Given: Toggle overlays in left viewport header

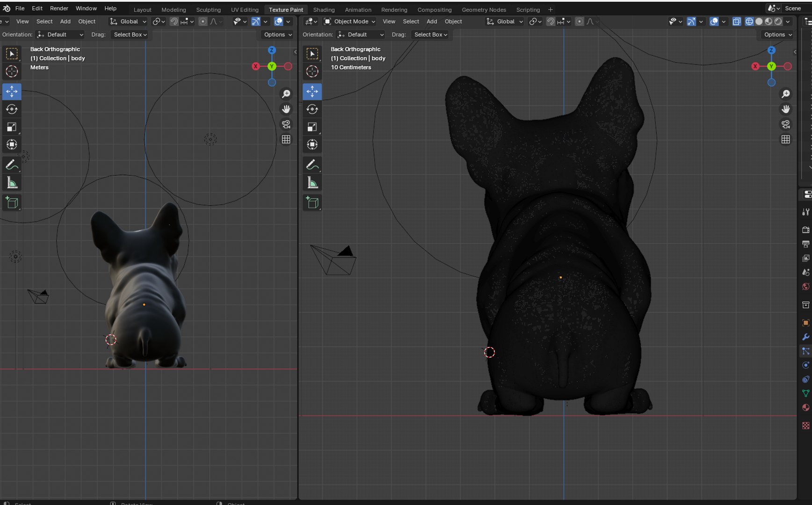Looking at the screenshot, I should (x=278, y=22).
